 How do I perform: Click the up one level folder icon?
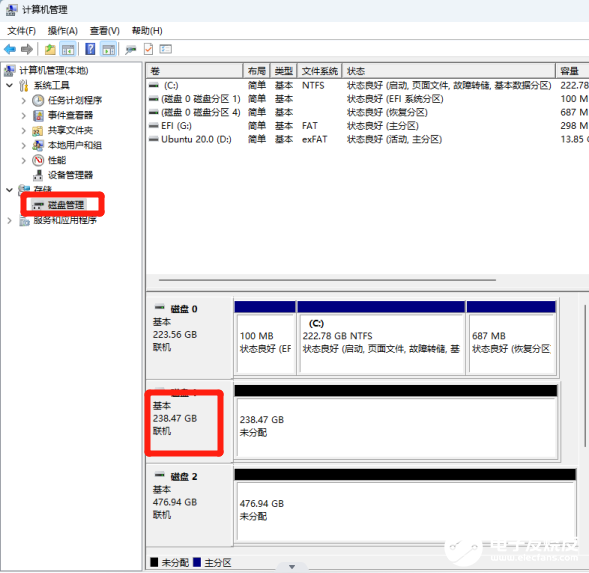[x=50, y=49]
